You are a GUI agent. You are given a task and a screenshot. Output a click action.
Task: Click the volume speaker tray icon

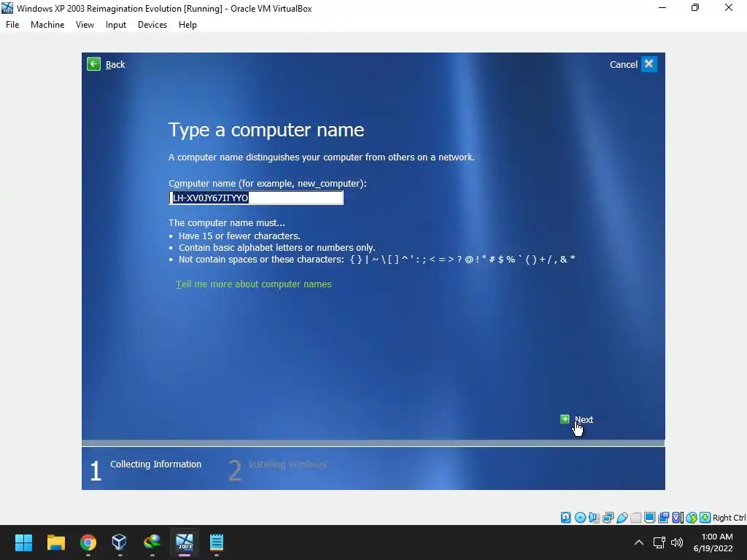tap(676, 542)
